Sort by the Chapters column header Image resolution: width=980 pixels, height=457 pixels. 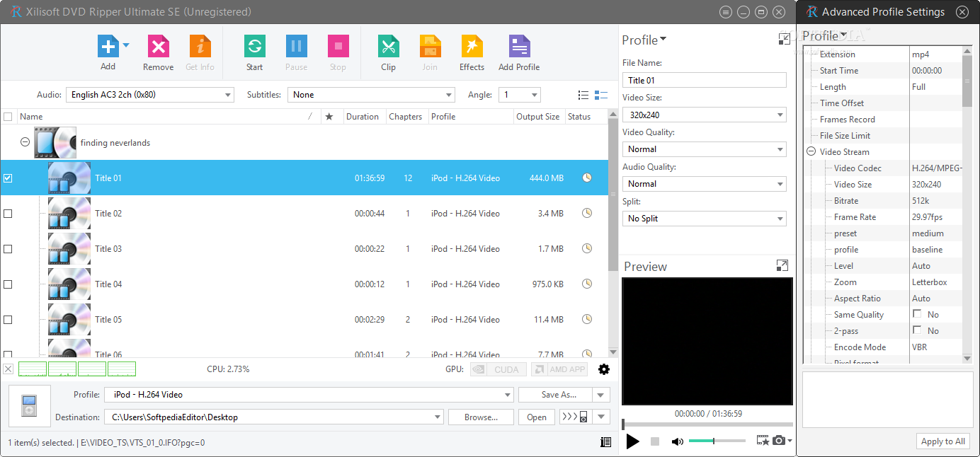coord(406,117)
